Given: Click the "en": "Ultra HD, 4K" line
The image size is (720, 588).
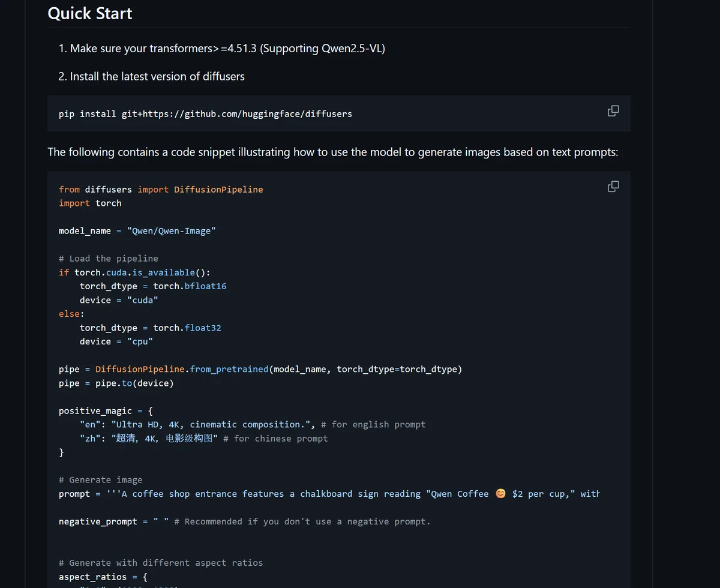Looking at the screenshot, I should [x=253, y=424].
